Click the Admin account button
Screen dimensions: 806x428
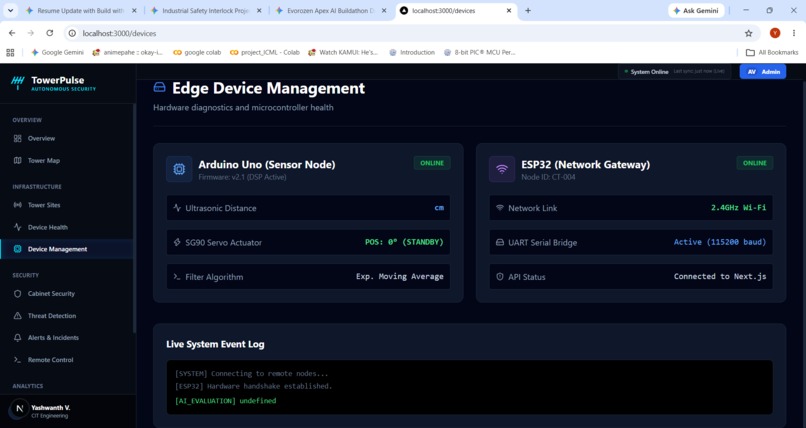[763, 72]
